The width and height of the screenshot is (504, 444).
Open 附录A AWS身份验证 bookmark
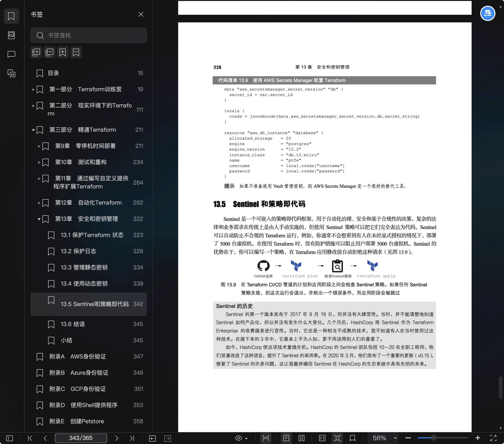pos(89,357)
